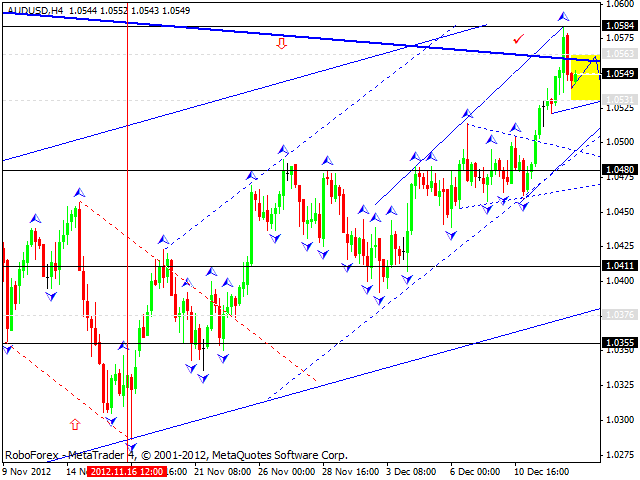Image resolution: width=640 pixels, height=480 pixels.
Task: Click the grey 1.0376 price label
Action: [617, 314]
